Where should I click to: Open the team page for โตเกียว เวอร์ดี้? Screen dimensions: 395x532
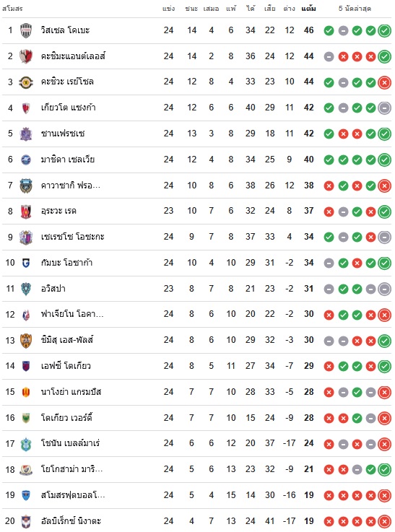pyautogui.click(x=66, y=418)
